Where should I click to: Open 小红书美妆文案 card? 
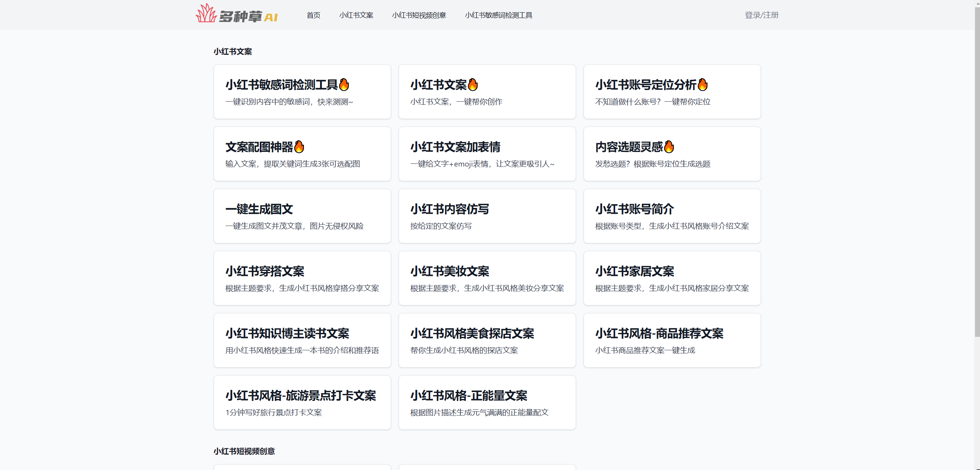click(x=487, y=278)
